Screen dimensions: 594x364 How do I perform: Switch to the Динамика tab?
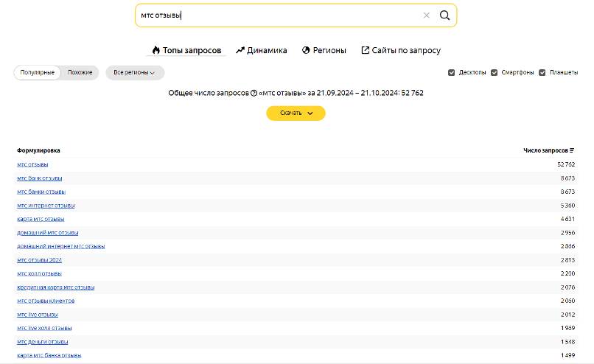point(262,50)
